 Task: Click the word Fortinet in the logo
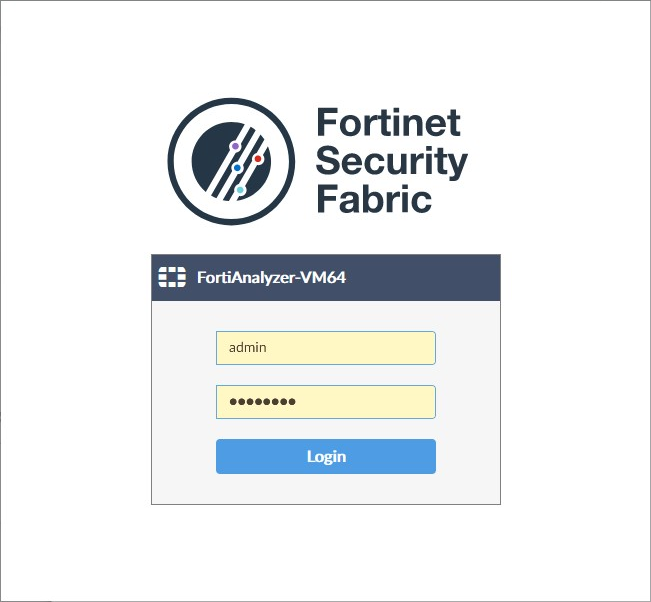[388, 122]
